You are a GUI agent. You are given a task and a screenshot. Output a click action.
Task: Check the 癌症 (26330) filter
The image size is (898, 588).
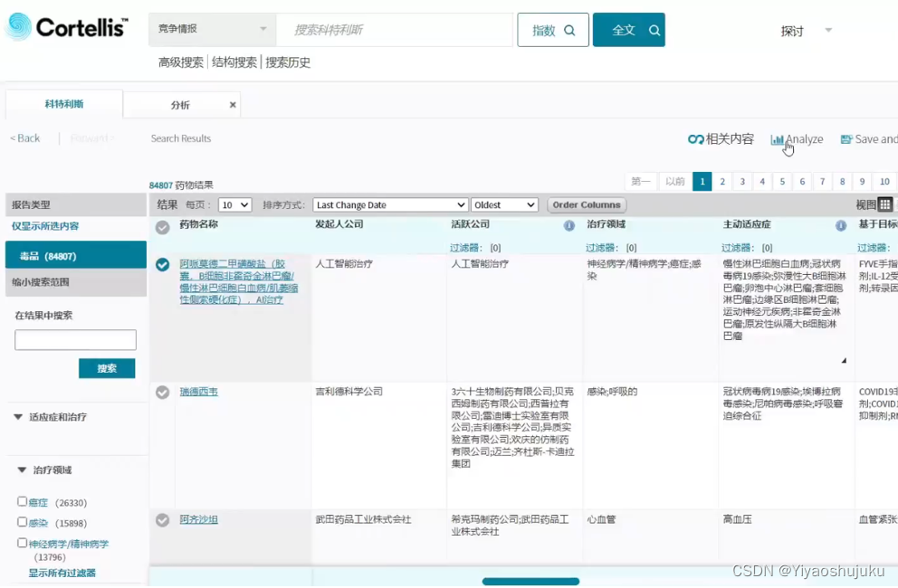pyautogui.click(x=22, y=501)
